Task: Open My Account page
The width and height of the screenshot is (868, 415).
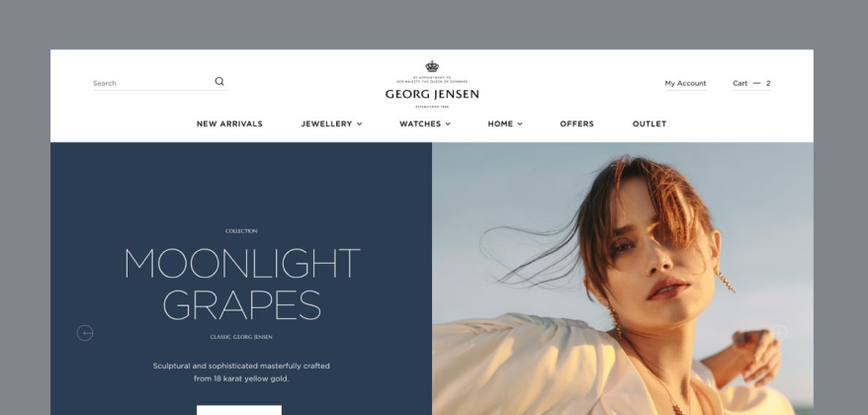Action: pos(685,84)
